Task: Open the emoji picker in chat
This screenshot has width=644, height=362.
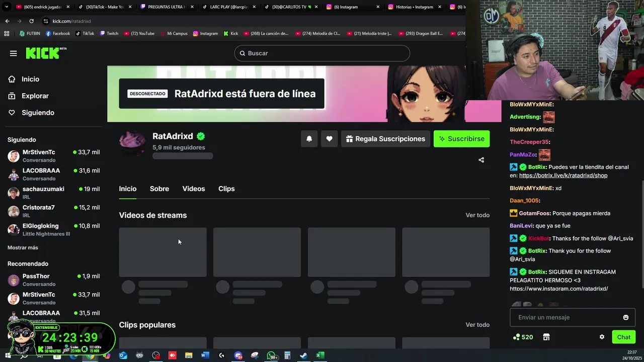Action: pos(626,317)
